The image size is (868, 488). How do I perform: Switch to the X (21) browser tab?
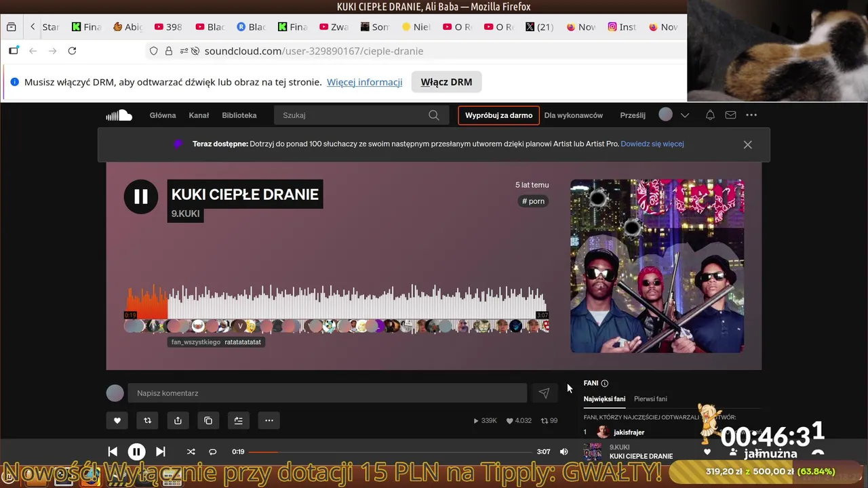pos(539,27)
